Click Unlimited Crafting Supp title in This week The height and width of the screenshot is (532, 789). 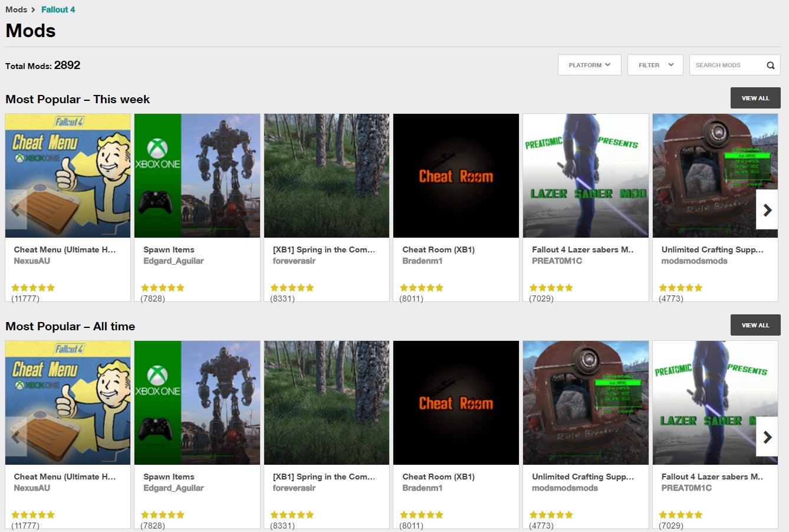(712, 249)
